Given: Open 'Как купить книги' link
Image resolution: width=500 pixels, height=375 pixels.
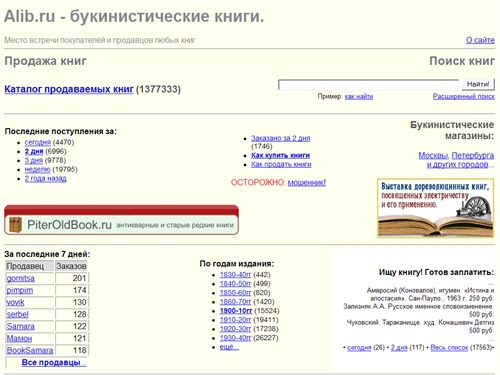Looking at the screenshot, I should click(281, 155).
